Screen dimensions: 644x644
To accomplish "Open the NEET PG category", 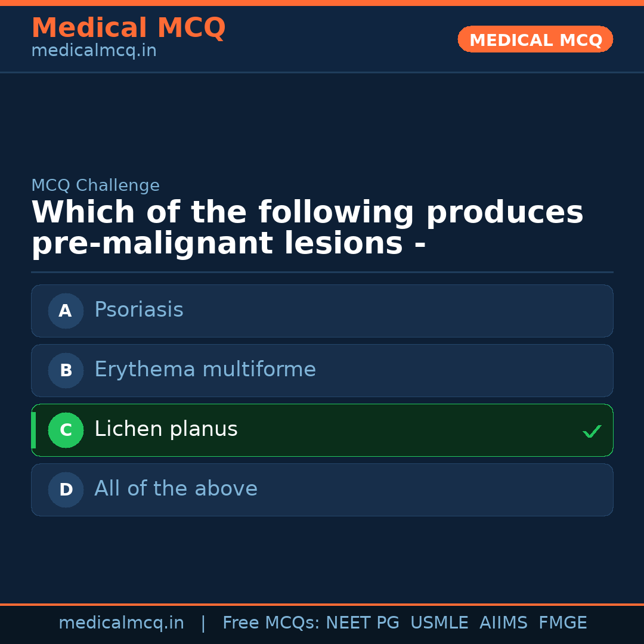I will pos(362,622).
